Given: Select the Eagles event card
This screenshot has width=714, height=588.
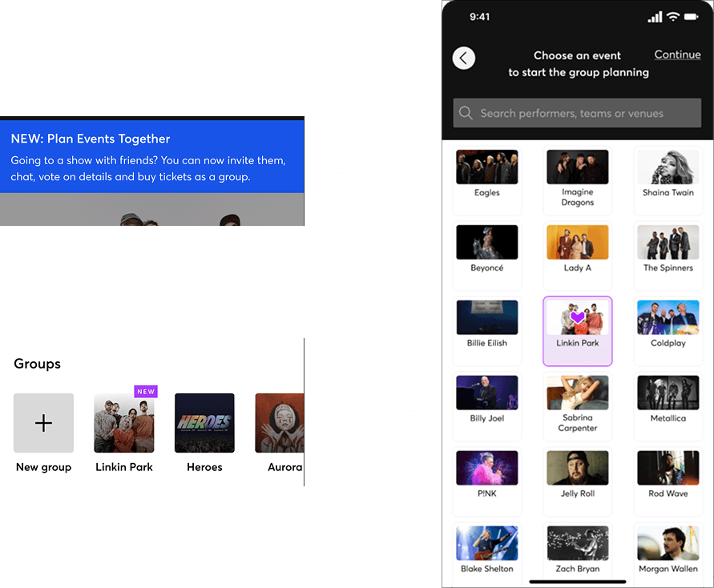Looking at the screenshot, I should (486, 181).
